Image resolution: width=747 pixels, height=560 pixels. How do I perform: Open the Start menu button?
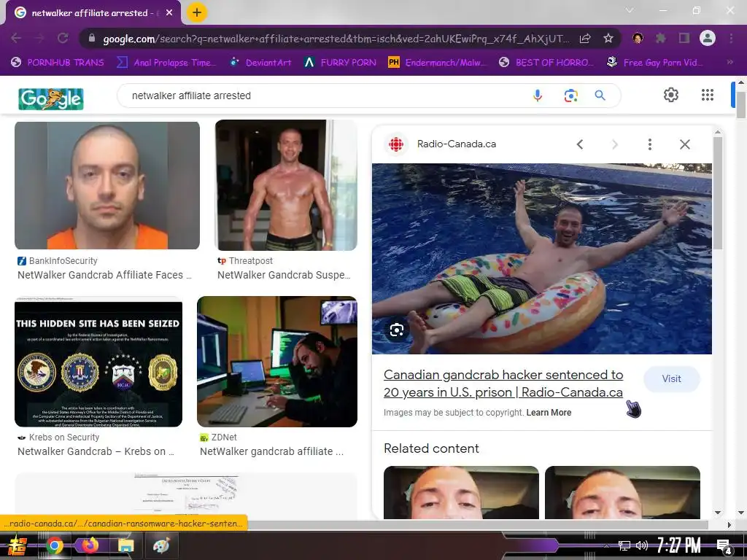[18, 545]
